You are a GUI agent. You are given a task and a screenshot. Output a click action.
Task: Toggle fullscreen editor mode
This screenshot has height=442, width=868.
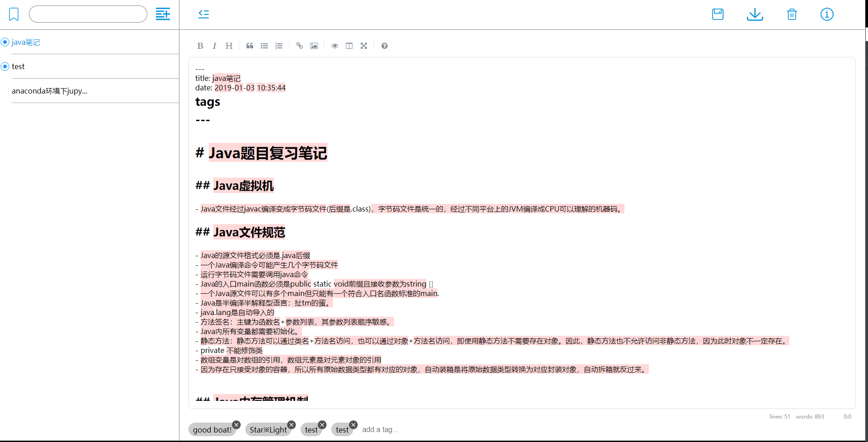click(x=364, y=46)
